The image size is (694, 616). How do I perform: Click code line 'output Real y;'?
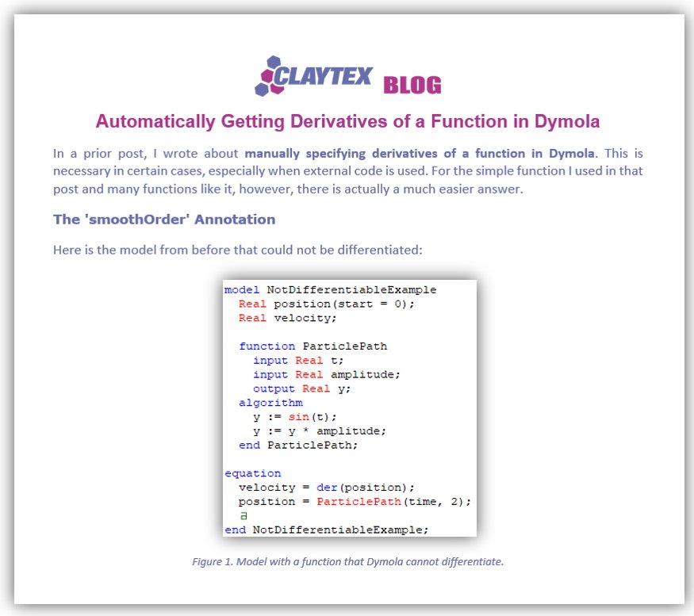(302, 388)
